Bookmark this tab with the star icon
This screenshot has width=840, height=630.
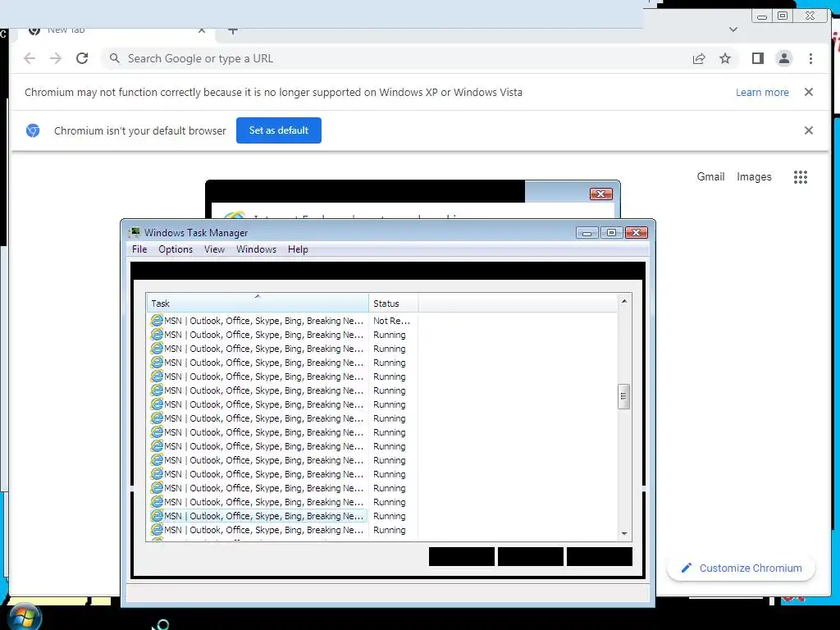click(x=725, y=58)
